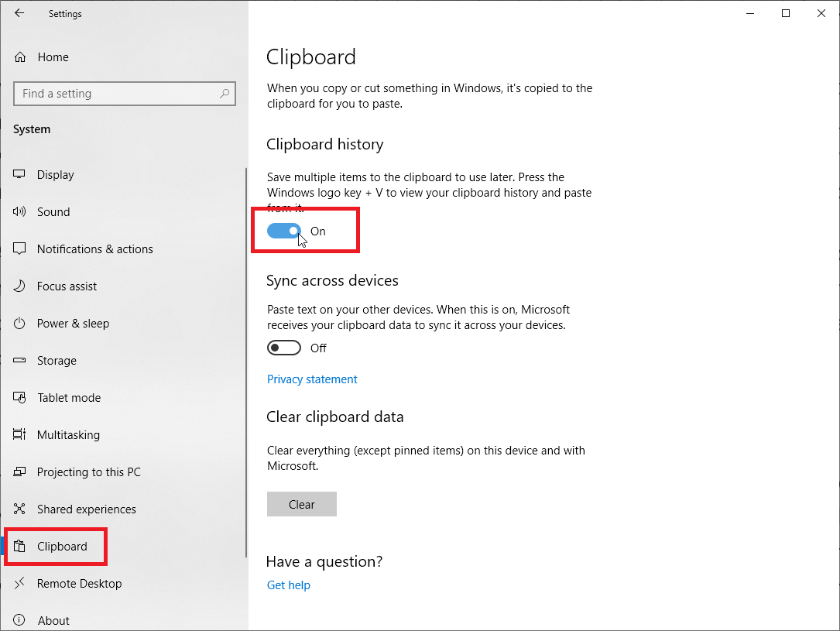Open Notifications & actions settings
The height and width of the screenshot is (631, 840).
coord(94,249)
